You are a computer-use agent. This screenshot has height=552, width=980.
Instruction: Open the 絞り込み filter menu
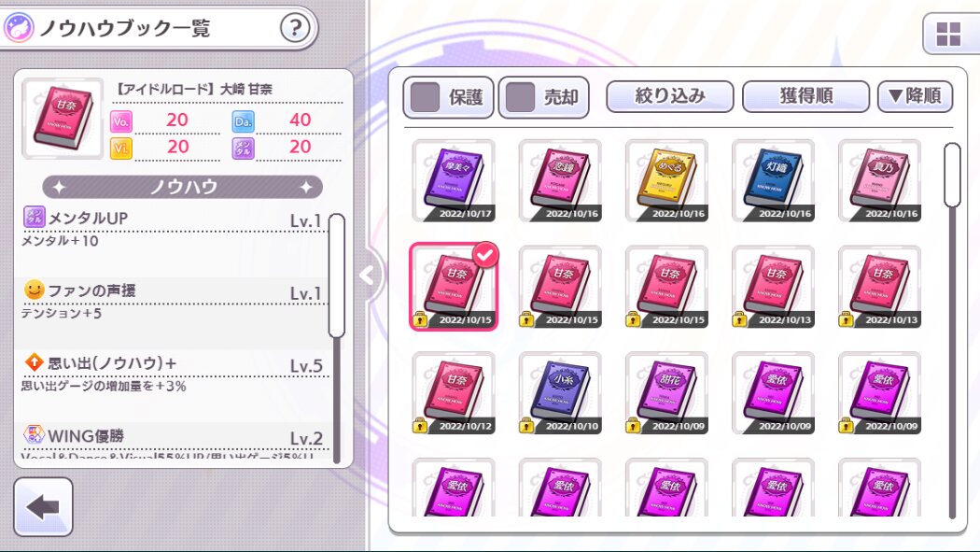(670, 96)
